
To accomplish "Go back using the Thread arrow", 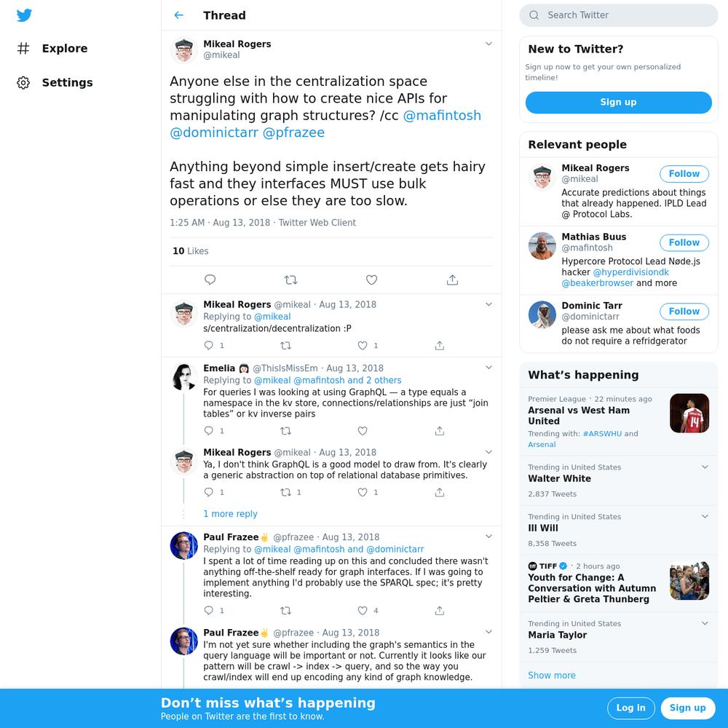I will click(x=179, y=15).
